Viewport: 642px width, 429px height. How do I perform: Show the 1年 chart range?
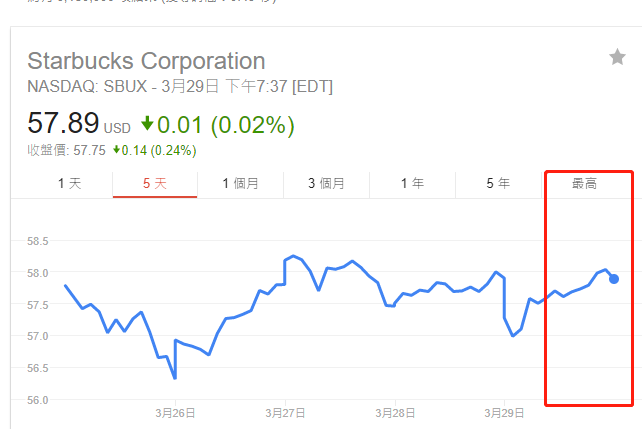(412, 184)
